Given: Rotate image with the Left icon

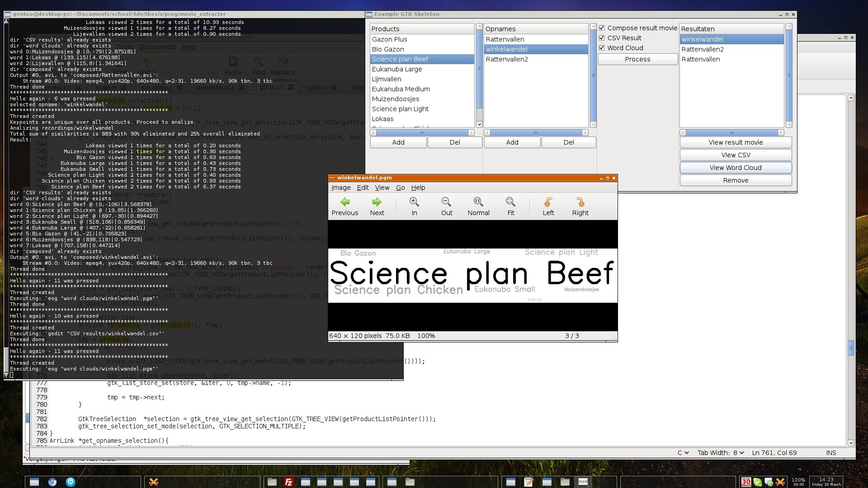Looking at the screenshot, I should [548, 202].
